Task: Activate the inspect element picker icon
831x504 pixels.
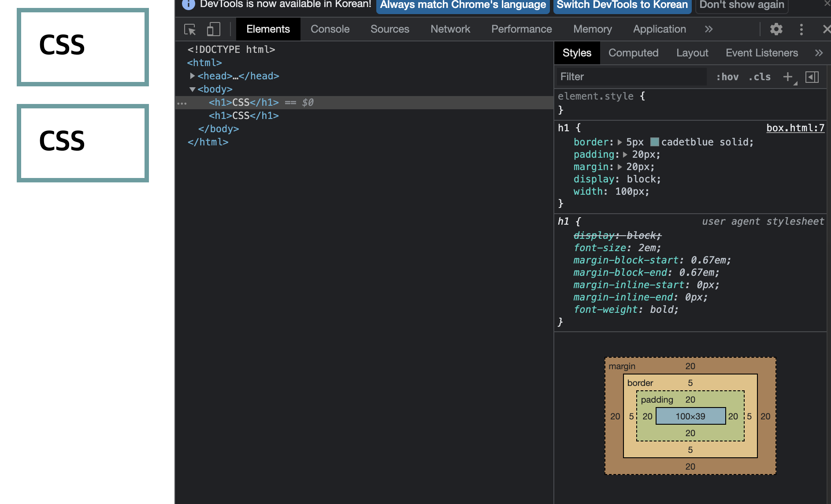Action: (190, 30)
